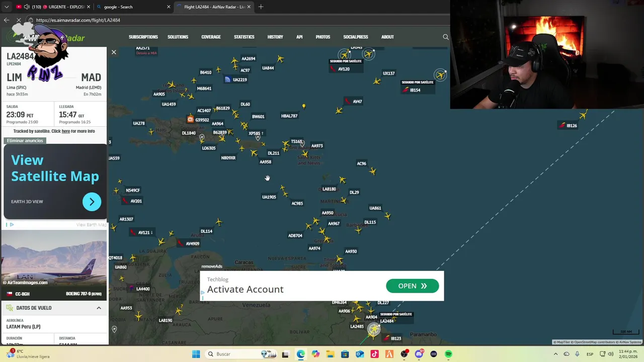Open a new browser tab
The width and height of the screenshot is (644, 362).
(x=261, y=7)
